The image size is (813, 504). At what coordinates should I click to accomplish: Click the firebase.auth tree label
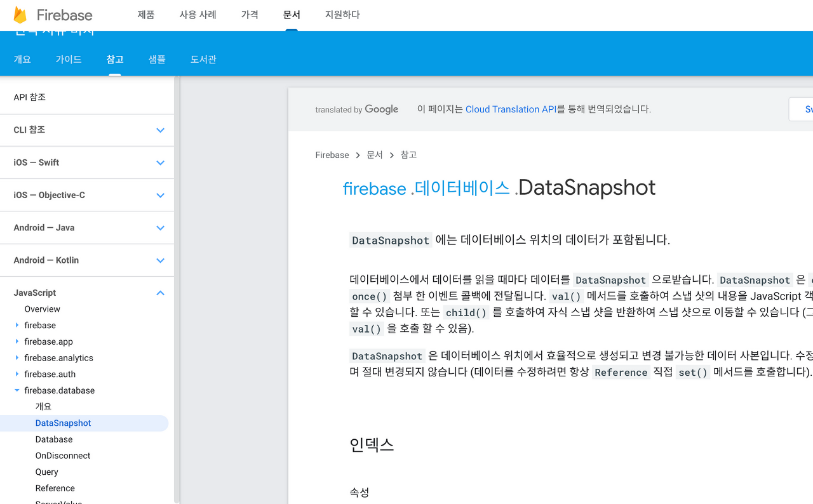pyautogui.click(x=50, y=374)
